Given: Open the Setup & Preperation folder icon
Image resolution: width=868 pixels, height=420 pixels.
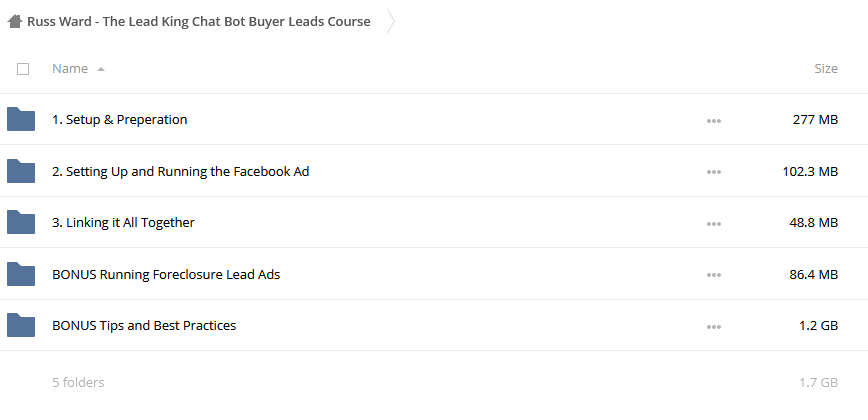Looking at the screenshot, I should click(21, 119).
